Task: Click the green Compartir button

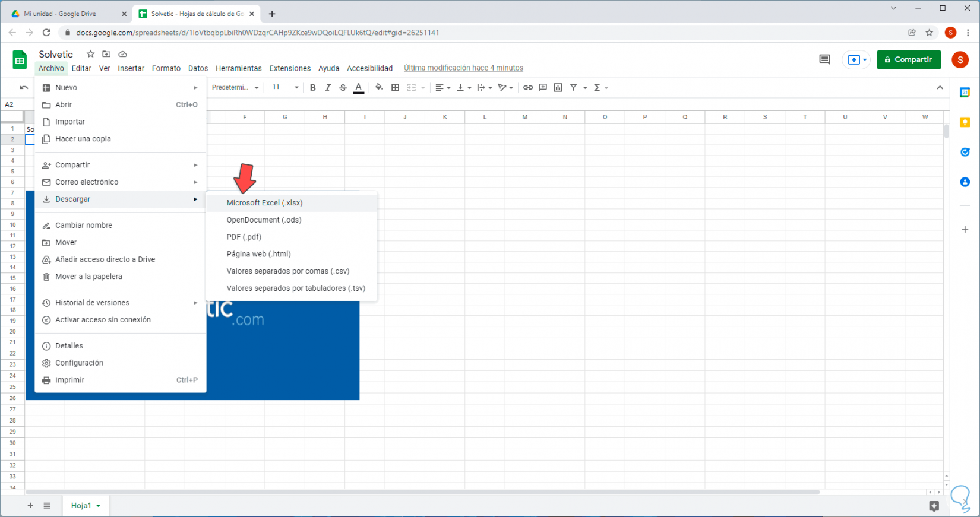Action: 909,59
